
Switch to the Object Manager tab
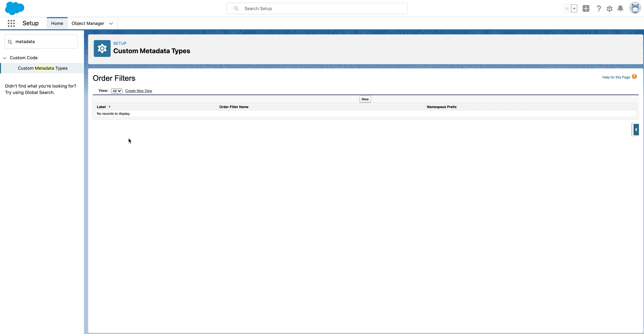(x=88, y=23)
